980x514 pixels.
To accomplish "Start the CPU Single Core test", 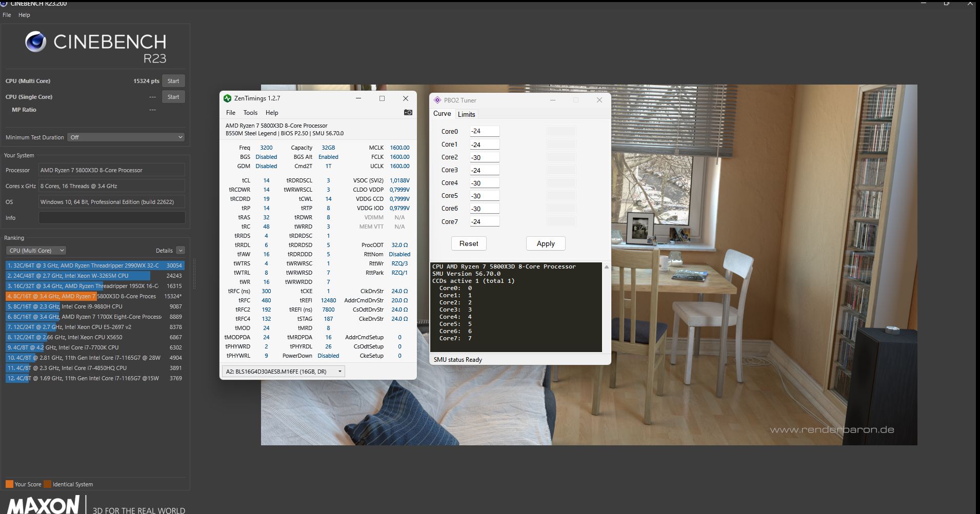I will point(173,97).
